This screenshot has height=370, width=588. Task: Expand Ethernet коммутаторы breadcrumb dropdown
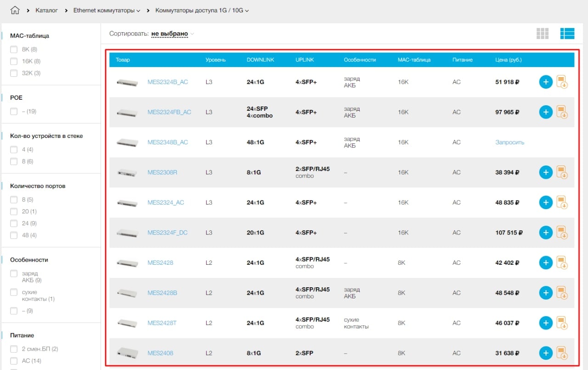107,10
